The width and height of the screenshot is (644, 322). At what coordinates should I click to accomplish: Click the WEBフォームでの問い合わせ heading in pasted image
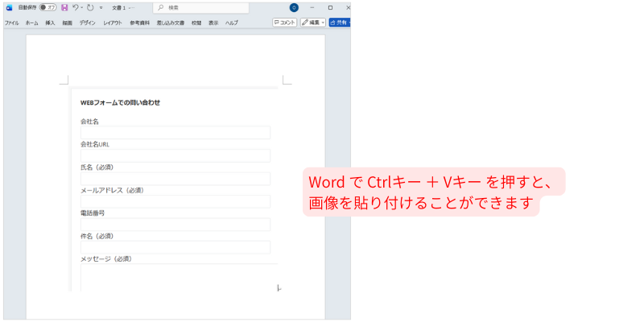click(120, 103)
